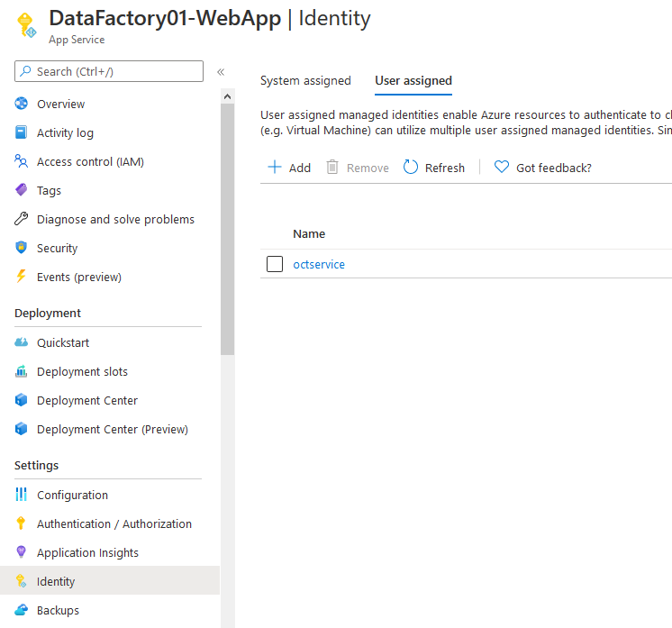
Task: Click the Access control (IAM) icon
Action: pyautogui.click(x=22, y=161)
